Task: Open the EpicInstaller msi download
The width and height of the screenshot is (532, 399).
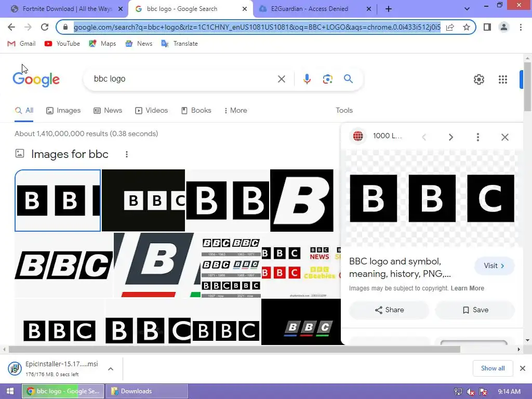Action: [x=54, y=368]
